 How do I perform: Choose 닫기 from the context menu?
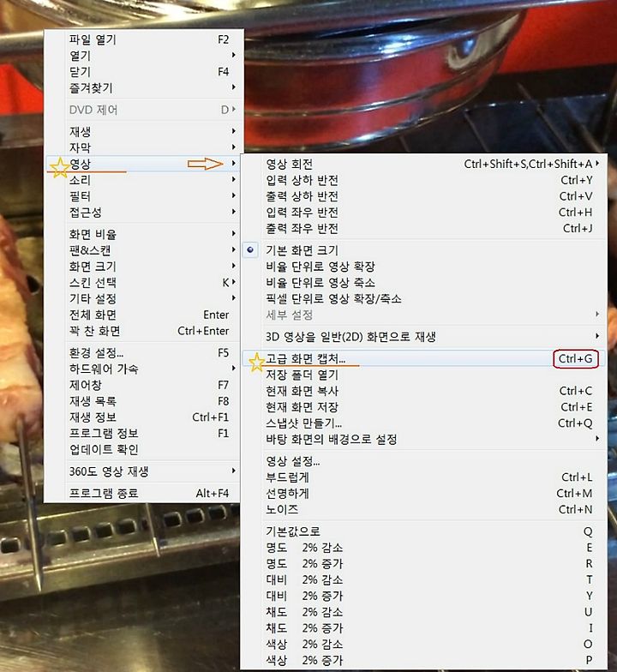[x=144, y=72]
